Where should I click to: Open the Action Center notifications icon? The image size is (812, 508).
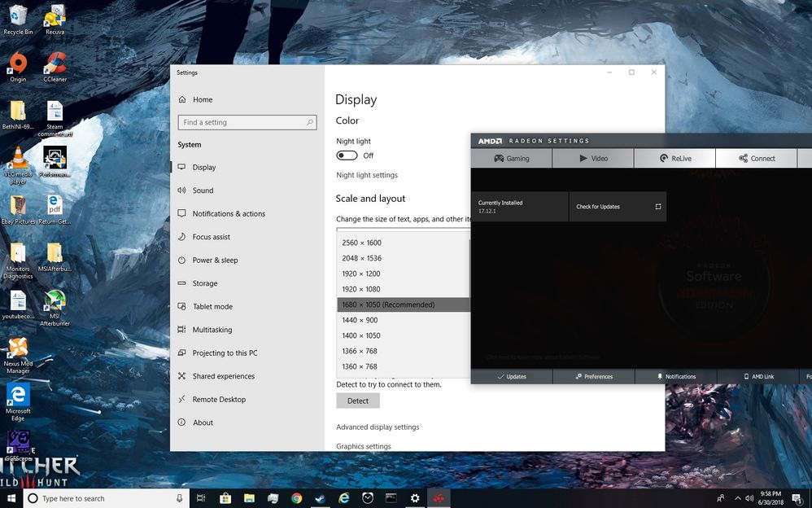tap(797, 498)
